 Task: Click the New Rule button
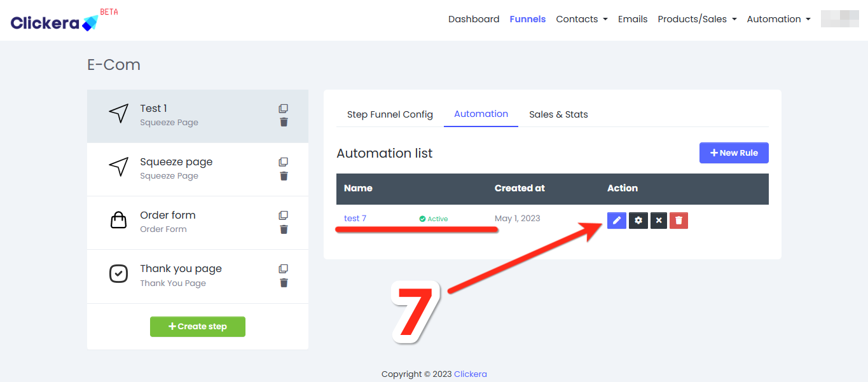point(734,153)
